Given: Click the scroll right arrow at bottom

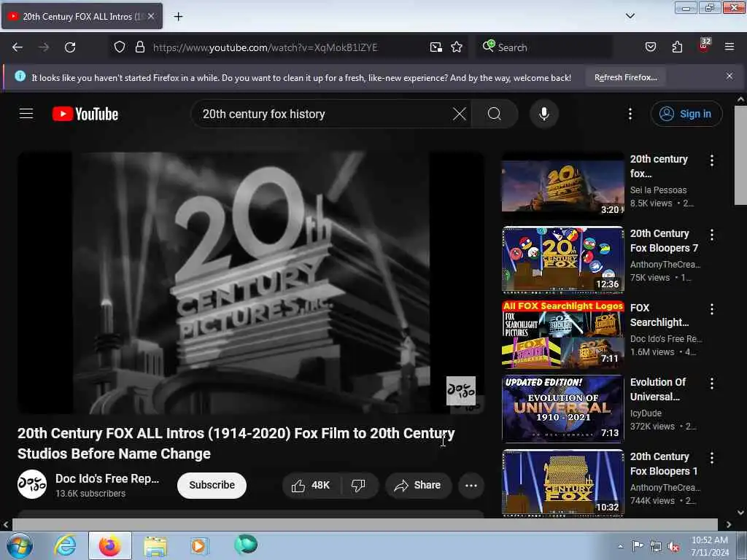Looking at the screenshot, I should pos(729,524).
